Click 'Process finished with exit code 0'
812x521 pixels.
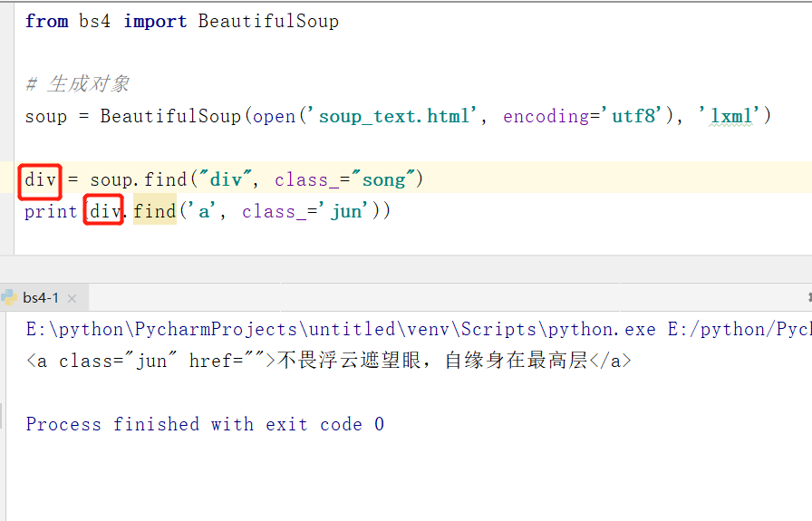point(205,424)
